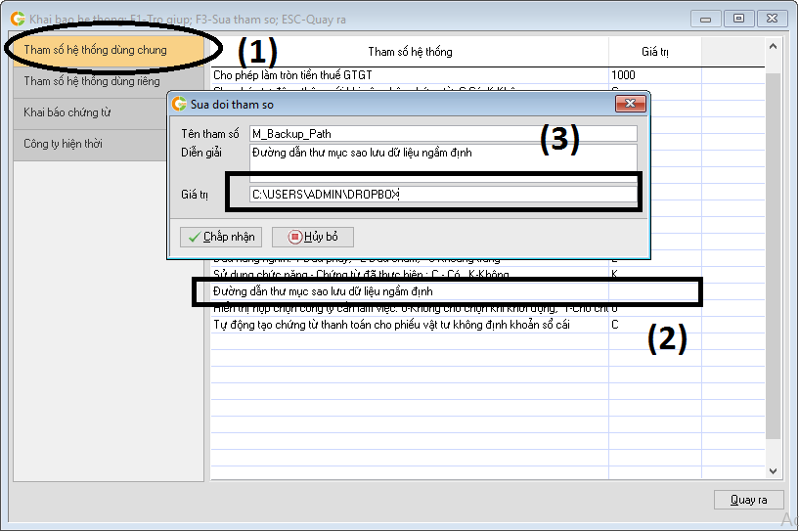Open the Công ty hiện thời tab
The image size is (799, 532).
64,144
